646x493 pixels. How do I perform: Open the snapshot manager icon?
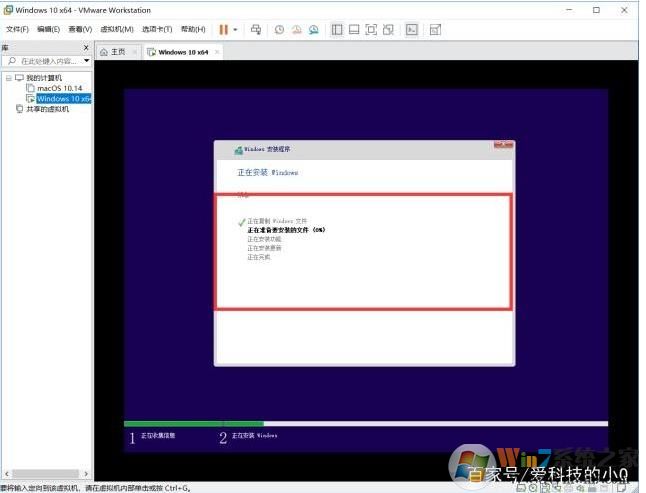[313, 30]
